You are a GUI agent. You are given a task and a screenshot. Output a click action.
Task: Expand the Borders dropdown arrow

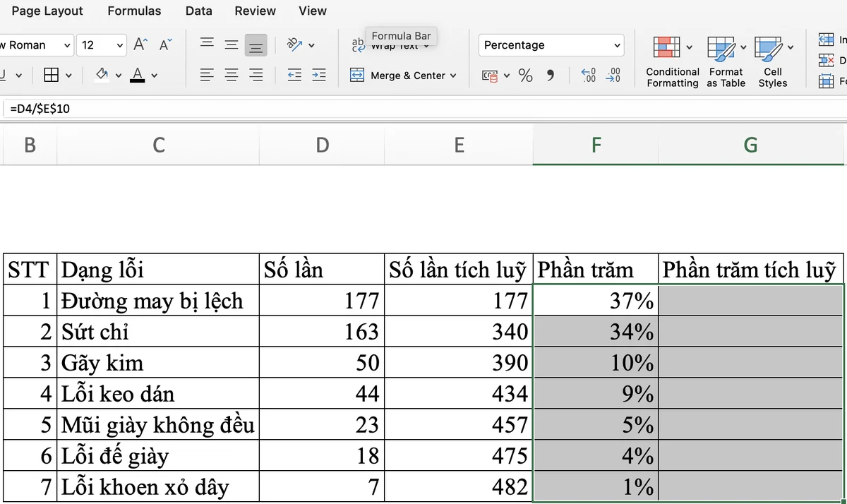click(68, 76)
